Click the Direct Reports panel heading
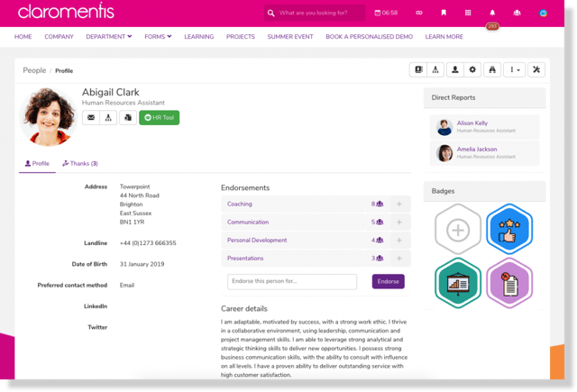Image resolution: width=577 pixels, height=392 pixels. [453, 97]
